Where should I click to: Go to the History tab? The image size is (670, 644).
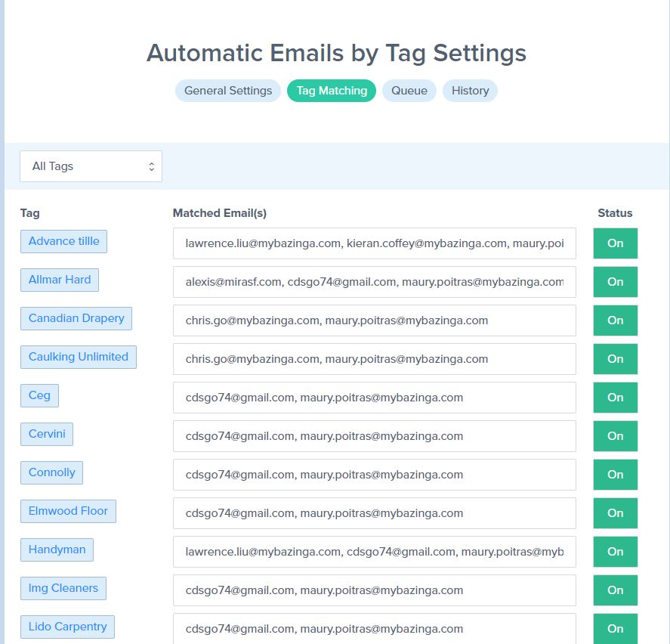[470, 91]
